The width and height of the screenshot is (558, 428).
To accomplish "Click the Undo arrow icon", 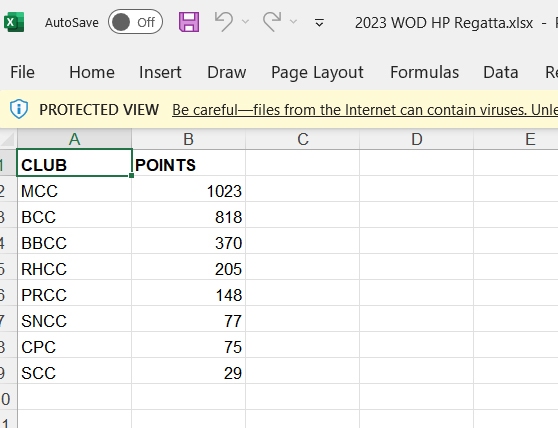I will (224, 22).
